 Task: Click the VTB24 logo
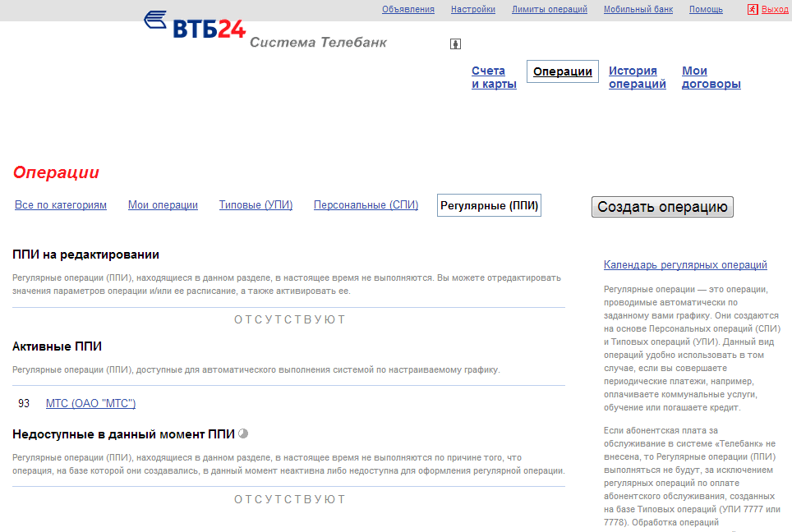pos(195,25)
